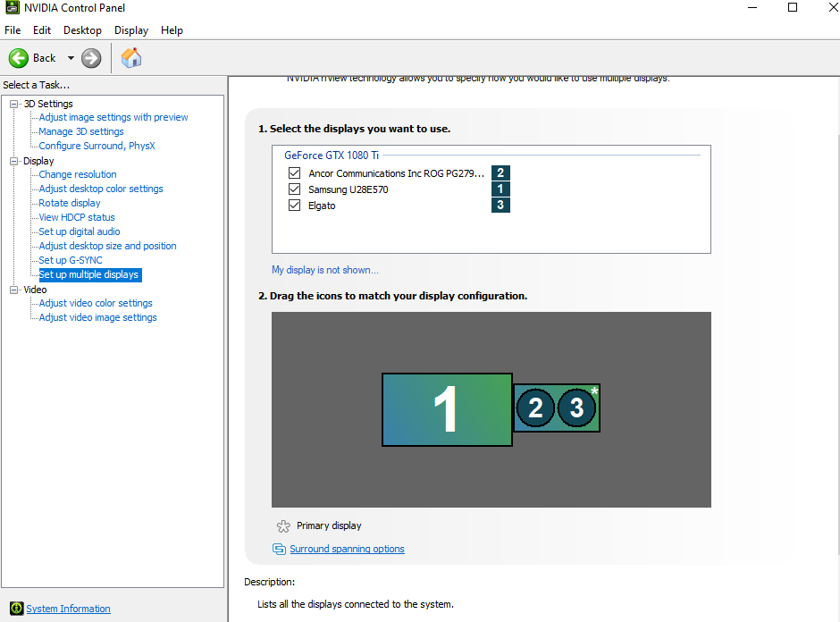This screenshot has width=840, height=622.
Task: Open the Display menu
Action: pos(131,30)
